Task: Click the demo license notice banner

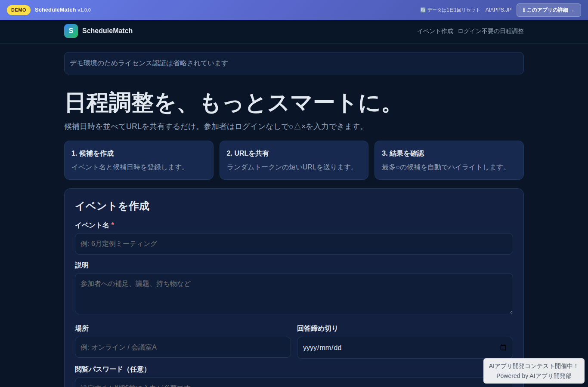Action: (294, 63)
